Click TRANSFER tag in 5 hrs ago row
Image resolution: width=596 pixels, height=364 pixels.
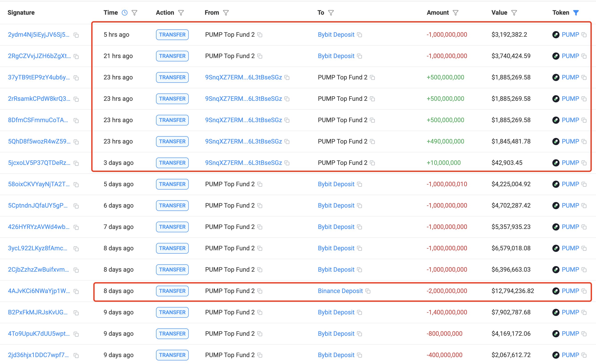(x=172, y=34)
